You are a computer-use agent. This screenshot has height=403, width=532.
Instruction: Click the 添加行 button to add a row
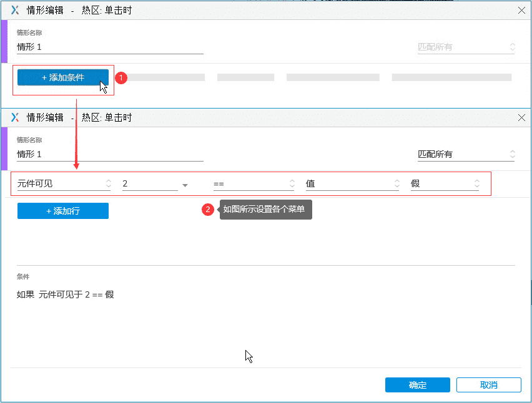pyautogui.click(x=62, y=211)
